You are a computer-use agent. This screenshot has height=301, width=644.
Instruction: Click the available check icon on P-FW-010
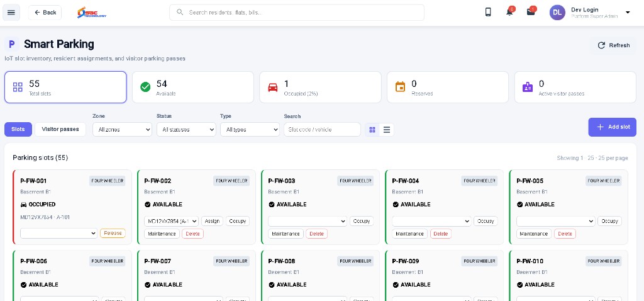(x=519, y=285)
